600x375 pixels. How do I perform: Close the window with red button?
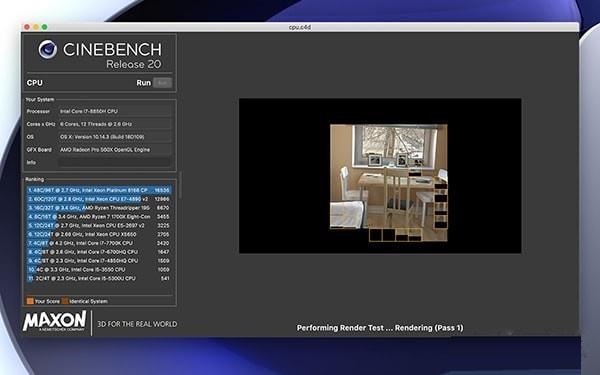pyautogui.click(x=27, y=27)
